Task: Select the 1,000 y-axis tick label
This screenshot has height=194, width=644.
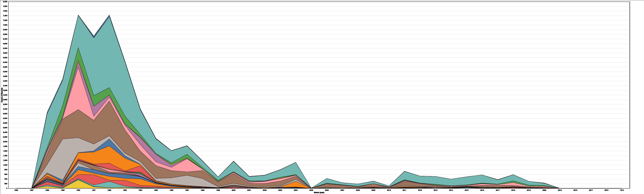Action: point(5,165)
